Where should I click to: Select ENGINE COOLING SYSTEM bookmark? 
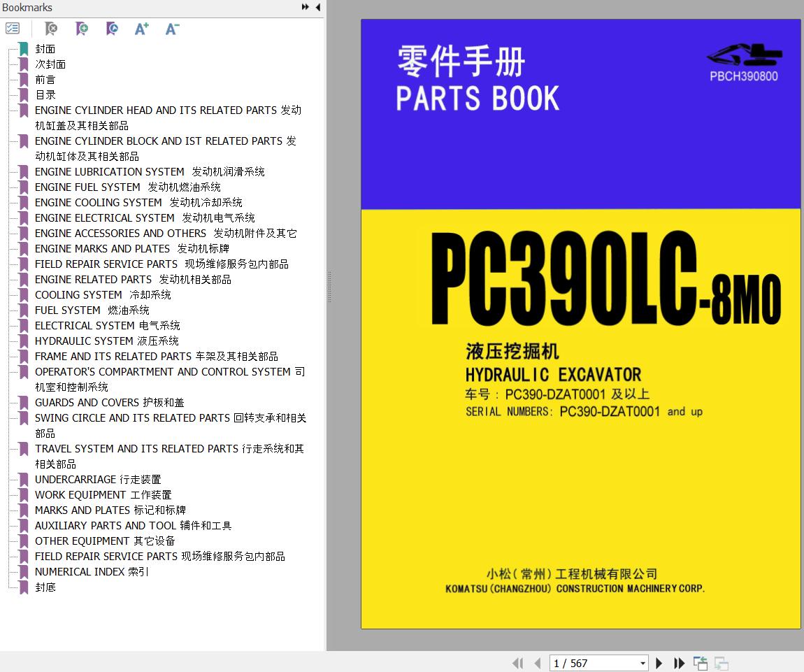[138, 203]
